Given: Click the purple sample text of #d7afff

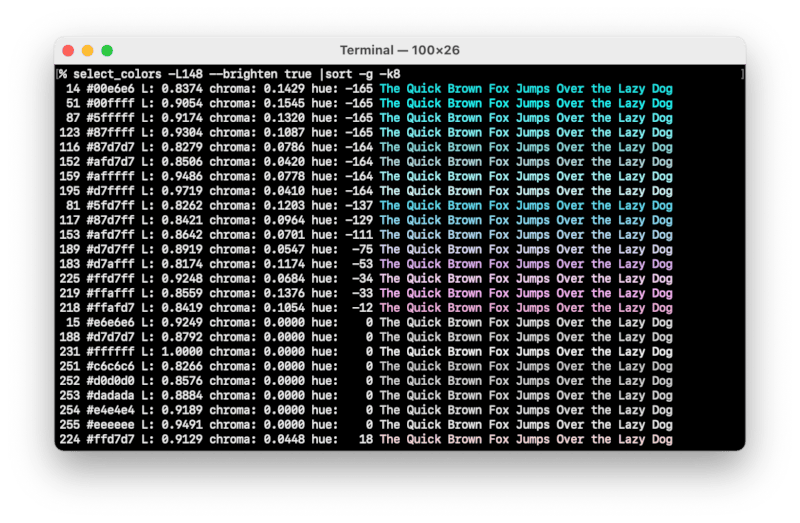Looking at the screenshot, I should pyautogui.click(x=526, y=264).
